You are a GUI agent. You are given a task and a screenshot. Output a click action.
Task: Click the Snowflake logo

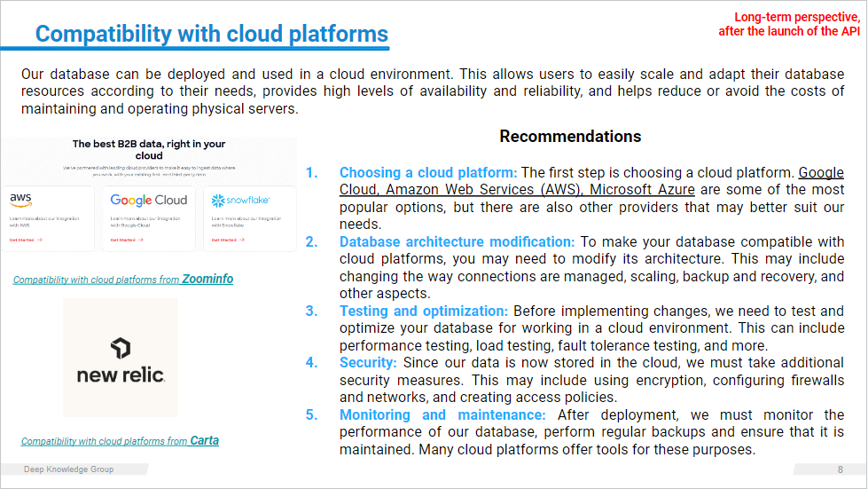point(240,201)
